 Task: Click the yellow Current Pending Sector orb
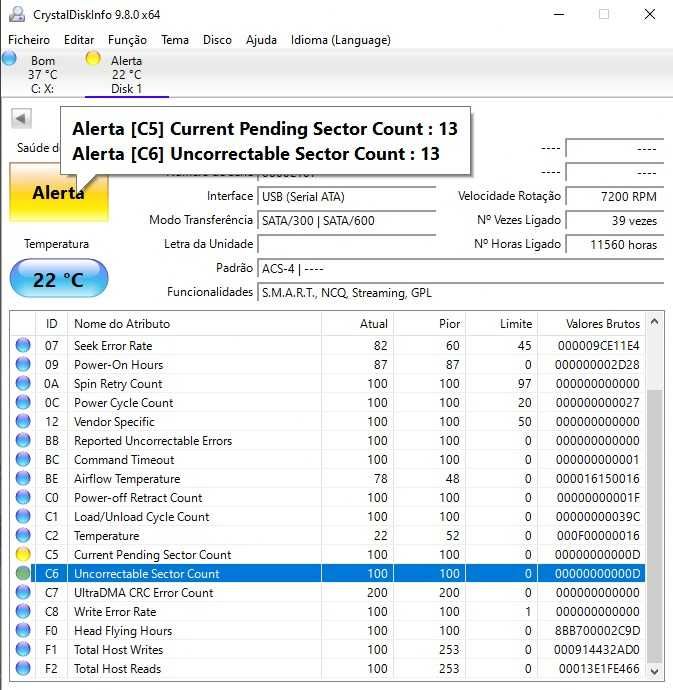coord(23,554)
